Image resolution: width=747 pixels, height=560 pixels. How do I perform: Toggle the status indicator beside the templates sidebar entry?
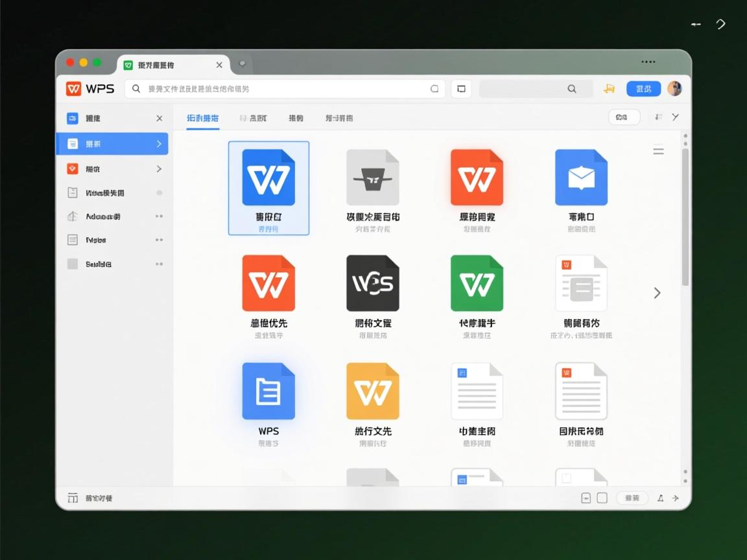160,192
